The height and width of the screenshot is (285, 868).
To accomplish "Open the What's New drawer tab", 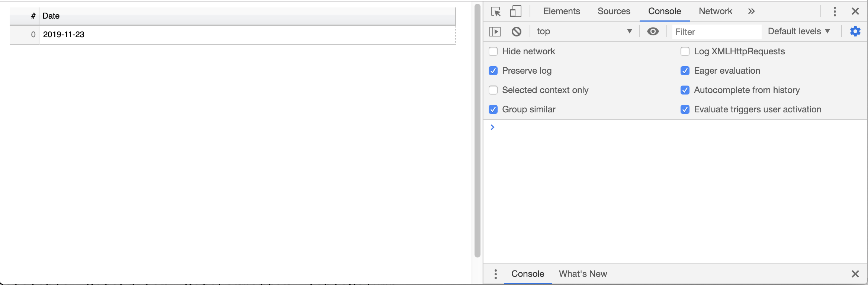I will (582, 274).
